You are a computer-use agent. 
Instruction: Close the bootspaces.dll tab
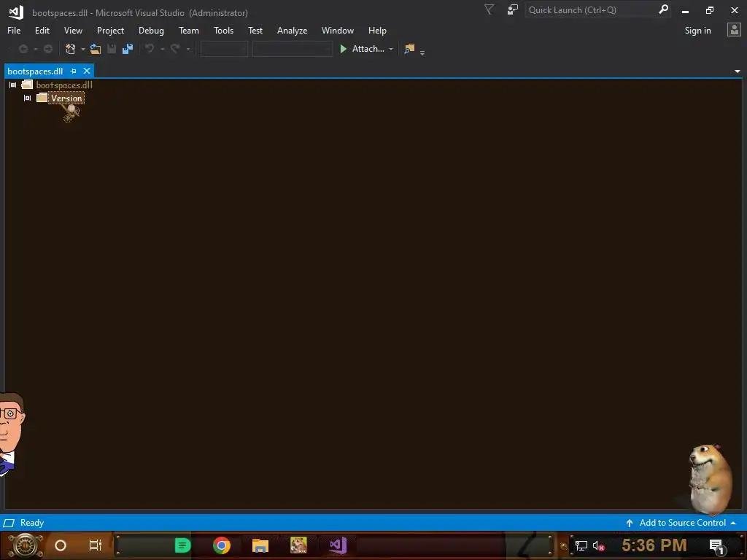87,71
